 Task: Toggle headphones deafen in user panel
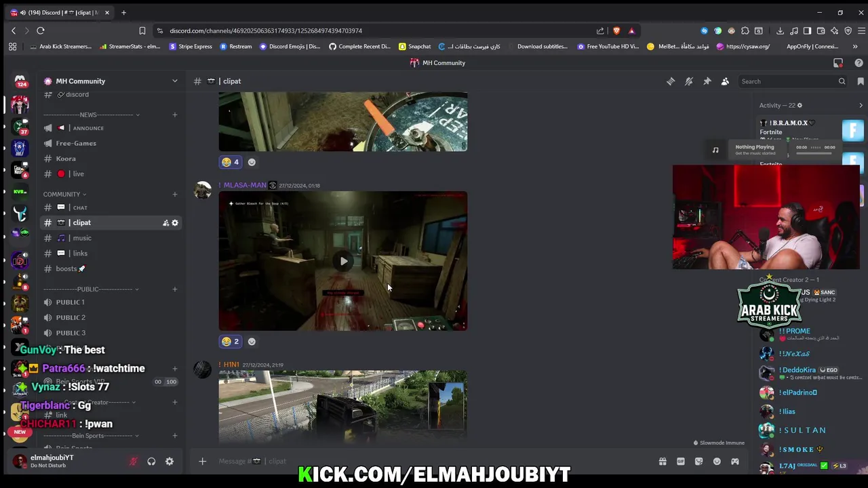click(151, 462)
